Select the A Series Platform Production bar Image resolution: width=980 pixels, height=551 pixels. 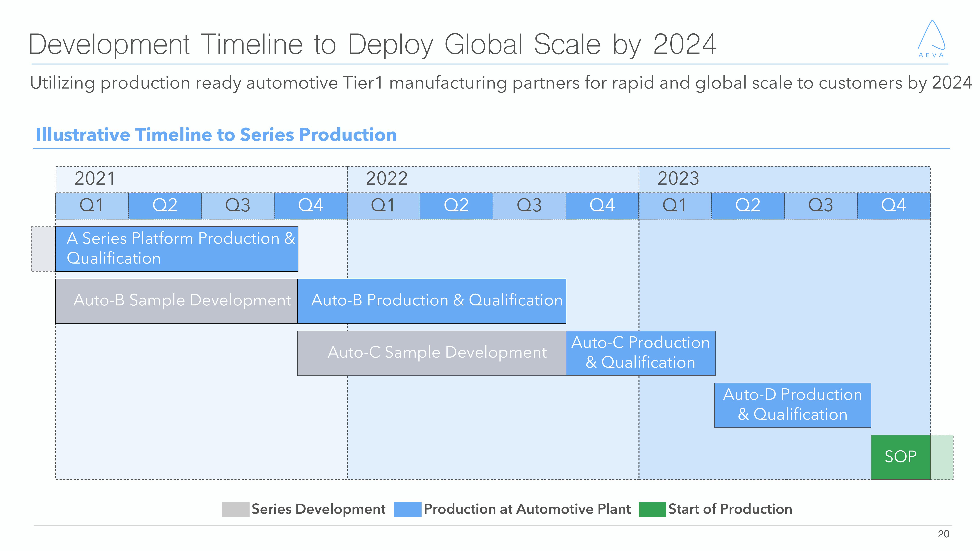[x=177, y=249]
